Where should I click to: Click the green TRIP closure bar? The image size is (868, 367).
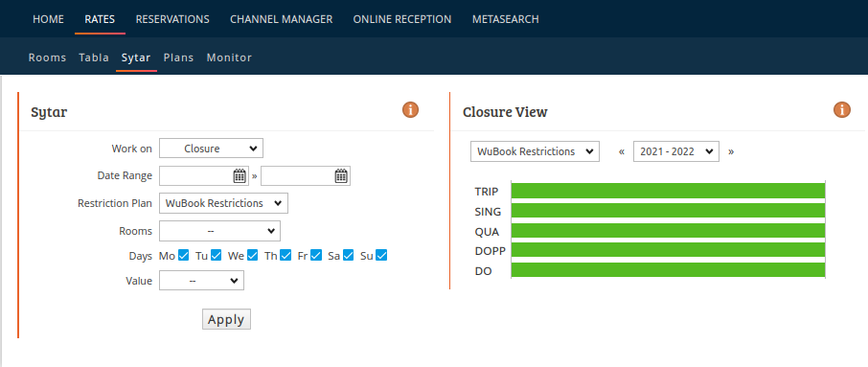[x=668, y=191]
